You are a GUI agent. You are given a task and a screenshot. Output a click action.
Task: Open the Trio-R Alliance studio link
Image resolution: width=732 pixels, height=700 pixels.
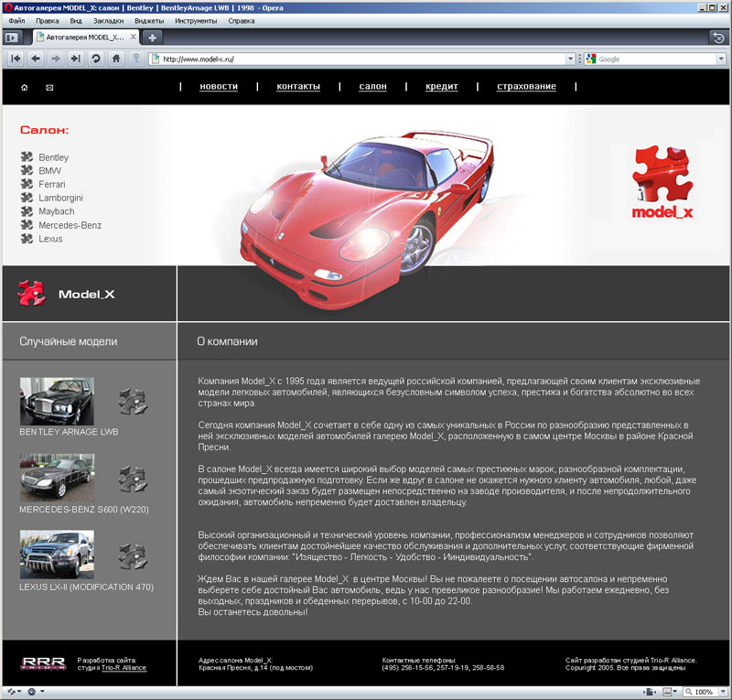pos(124,668)
